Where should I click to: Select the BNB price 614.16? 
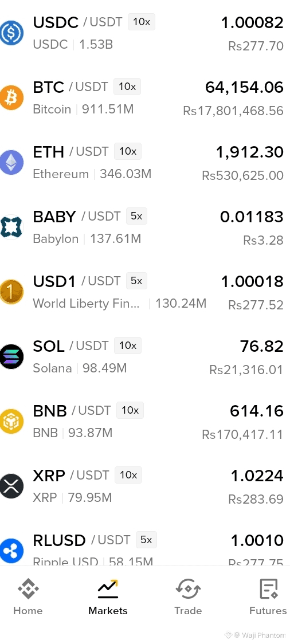257,411
